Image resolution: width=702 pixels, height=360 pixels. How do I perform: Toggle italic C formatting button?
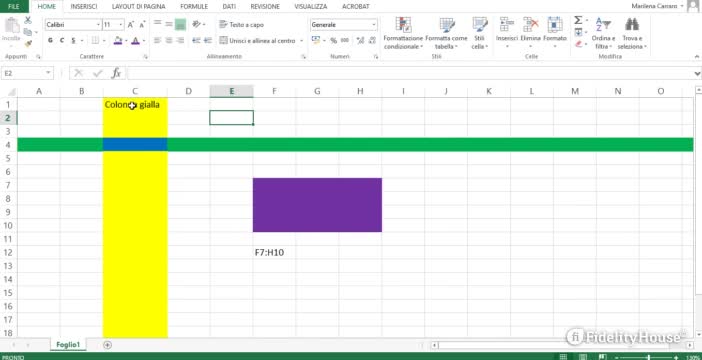pyautogui.click(x=62, y=40)
